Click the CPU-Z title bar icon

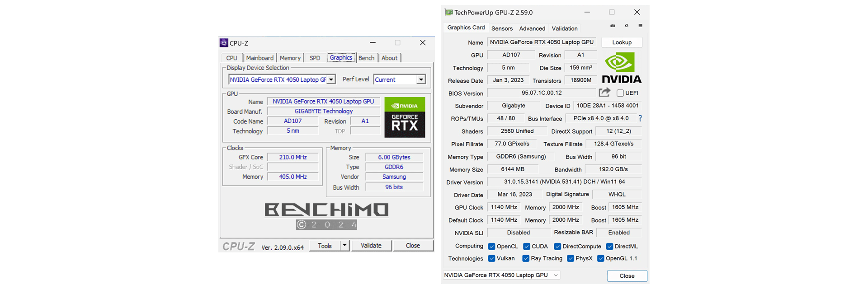224,43
